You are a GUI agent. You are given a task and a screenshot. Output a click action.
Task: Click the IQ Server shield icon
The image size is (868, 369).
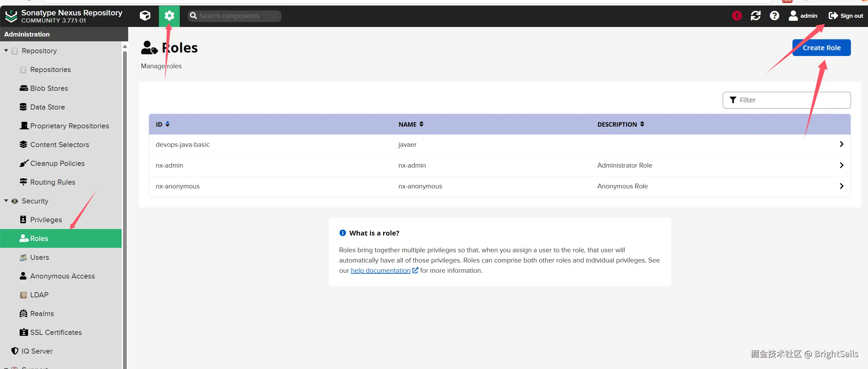click(15, 351)
